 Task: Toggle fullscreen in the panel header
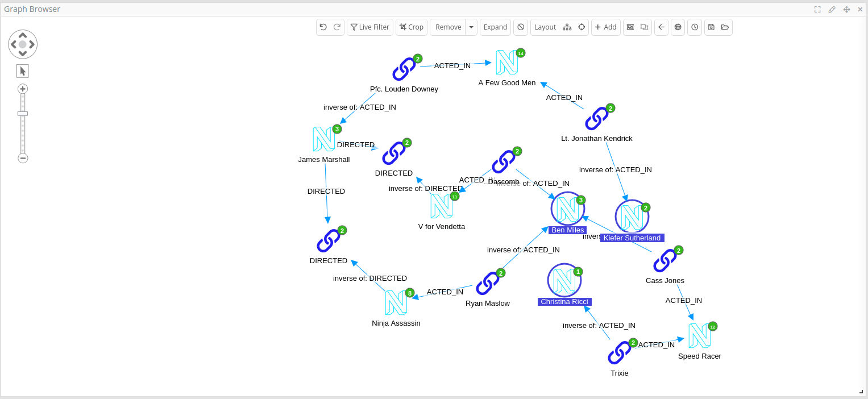point(817,9)
